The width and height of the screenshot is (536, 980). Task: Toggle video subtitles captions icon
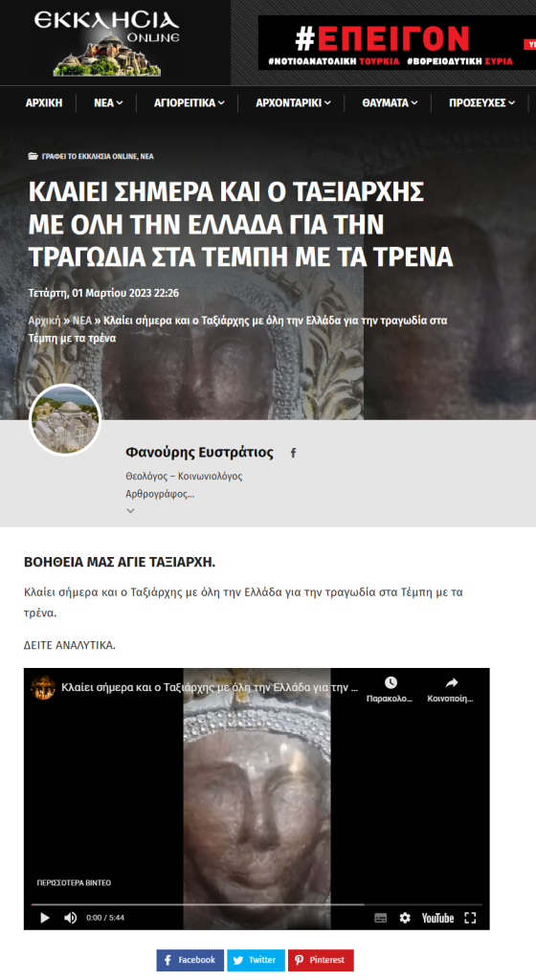(380, 918)
